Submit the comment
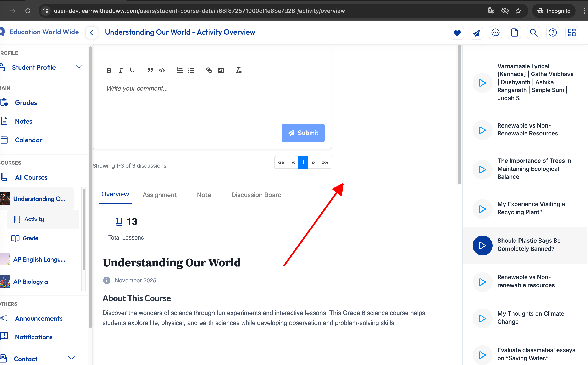Viewport: 588px width, 365px height. click(x=303, y=133)
